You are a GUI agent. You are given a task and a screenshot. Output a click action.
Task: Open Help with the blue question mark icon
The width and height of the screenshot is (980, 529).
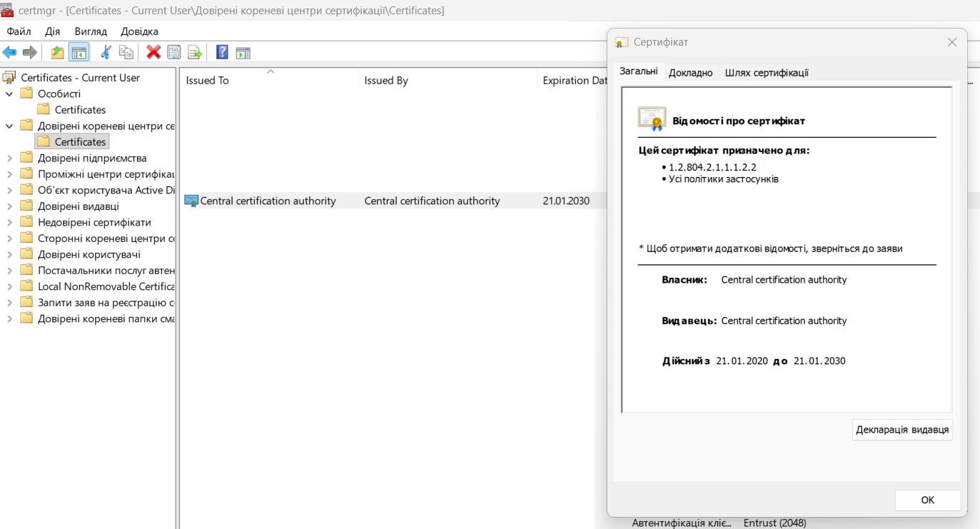point(222,52)
